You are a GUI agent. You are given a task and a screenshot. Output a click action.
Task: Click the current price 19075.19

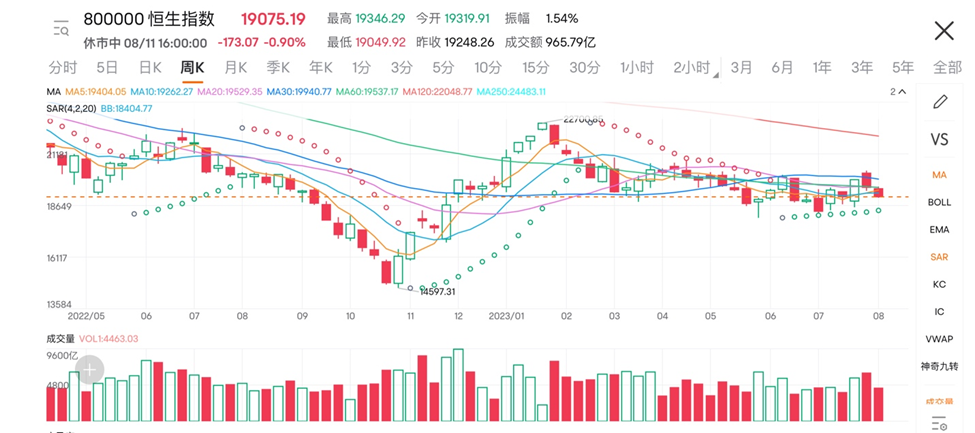pos(274,19)
